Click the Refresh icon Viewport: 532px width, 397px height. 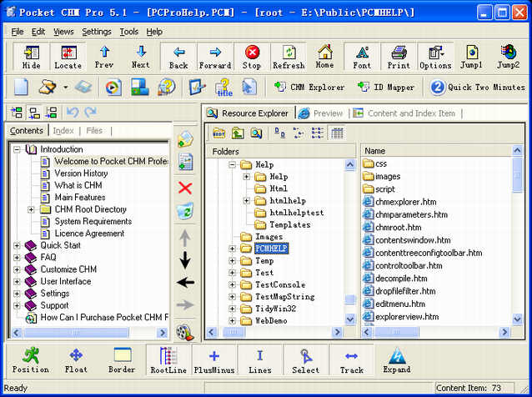[x=289, y=57]
